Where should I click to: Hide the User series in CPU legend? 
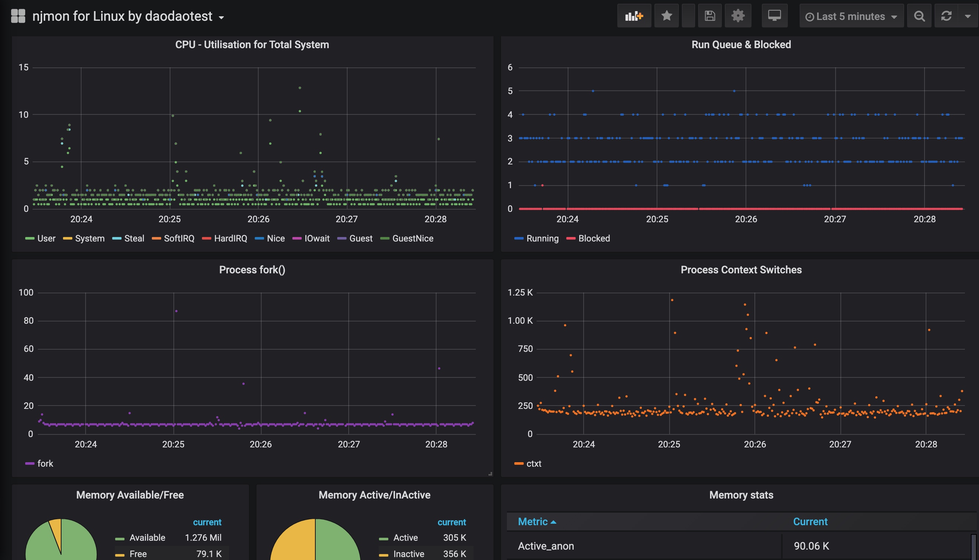point(46,238)
